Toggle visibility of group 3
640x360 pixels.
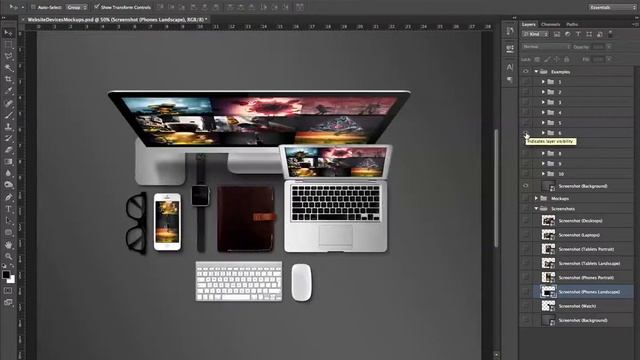pyautogui.click(x=526, y=102)
